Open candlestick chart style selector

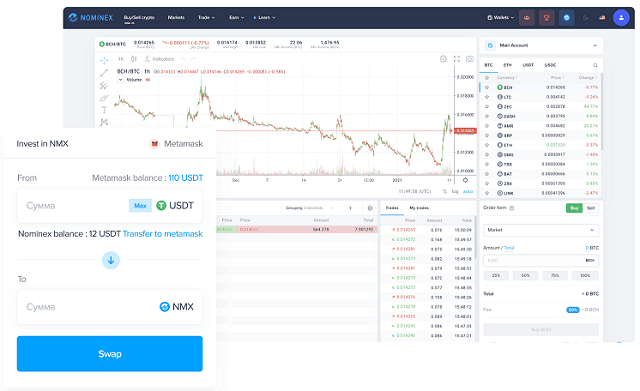pyautogui.click(x=133, y=59)
